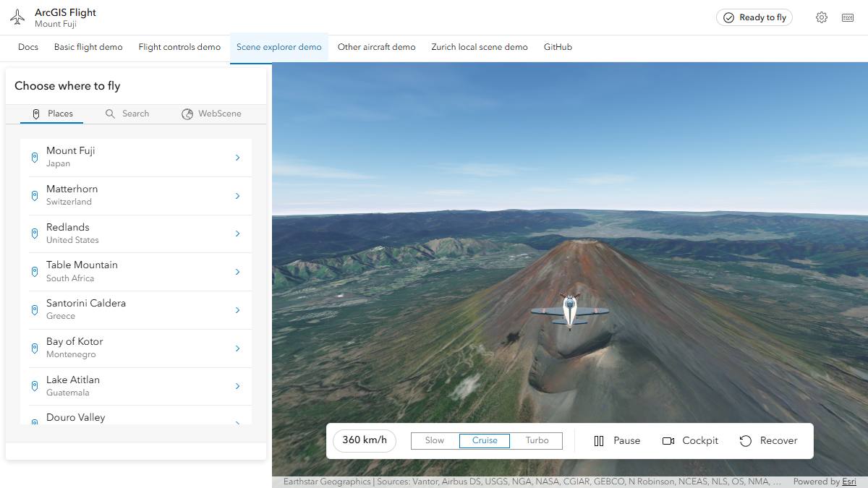Click the globe icon in WebScene tab
Image resolution: width=868 pixels, height=488 pixels.
(187, 114)
